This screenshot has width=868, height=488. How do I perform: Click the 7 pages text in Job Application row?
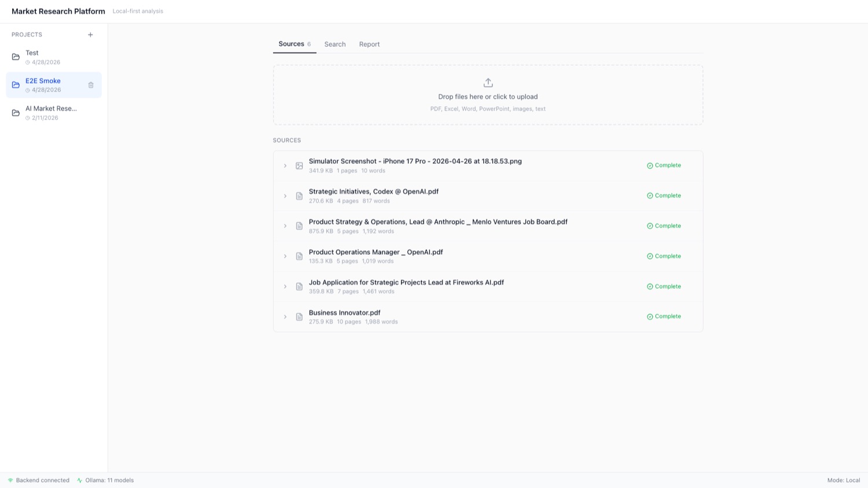348,292
